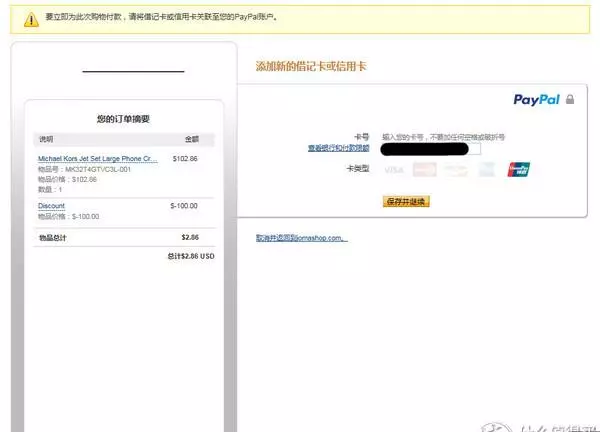The image size is (600, 432).
Task: Click the discount price $-100.00 detail line
Action: coord(68,217)
